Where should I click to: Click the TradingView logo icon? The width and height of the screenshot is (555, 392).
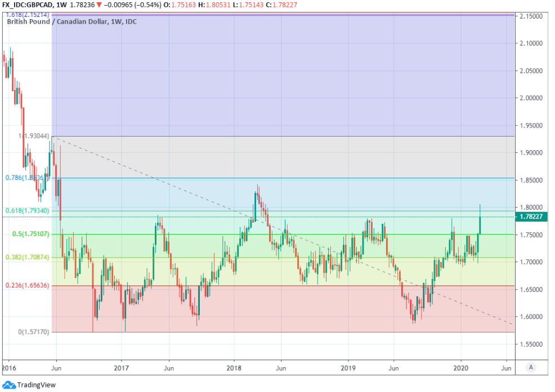coord(9,385)
